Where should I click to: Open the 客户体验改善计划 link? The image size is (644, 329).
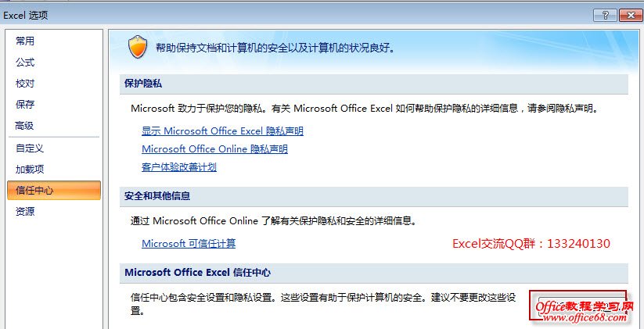tap(179, 167)
